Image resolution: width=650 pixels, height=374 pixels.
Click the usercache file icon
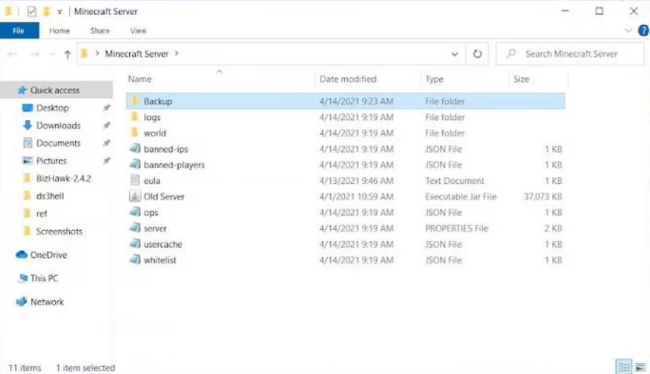[x=135, y=244]
